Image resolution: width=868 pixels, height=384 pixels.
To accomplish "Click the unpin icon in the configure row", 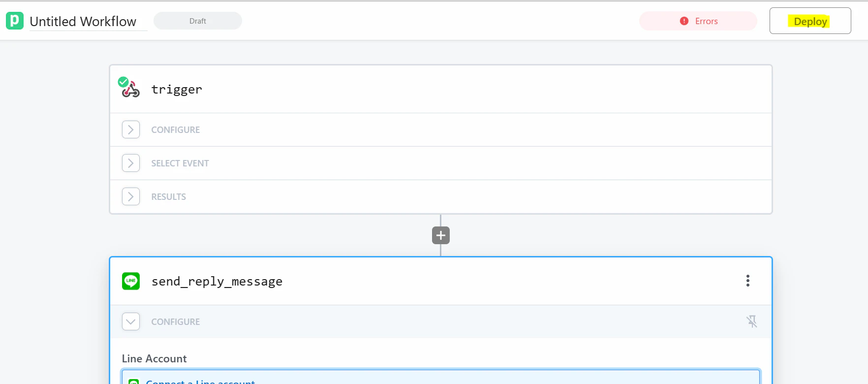I will [x=752, y=321].
